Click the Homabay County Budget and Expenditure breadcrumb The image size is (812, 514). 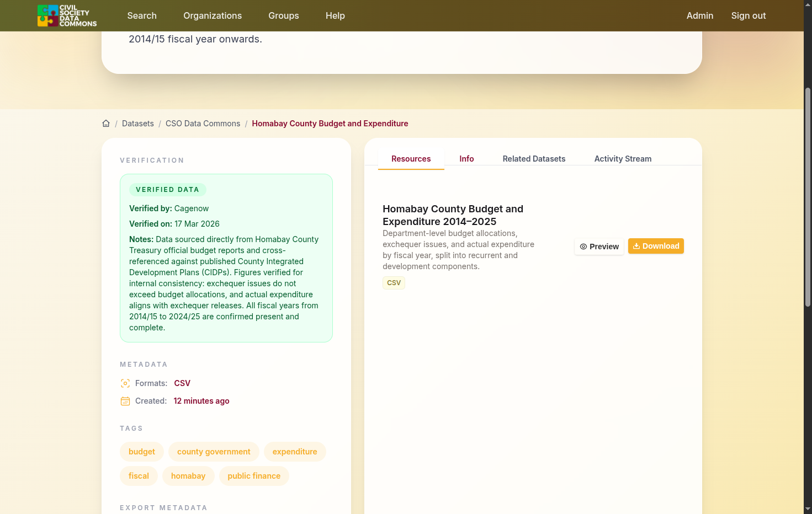coord(330,124)
